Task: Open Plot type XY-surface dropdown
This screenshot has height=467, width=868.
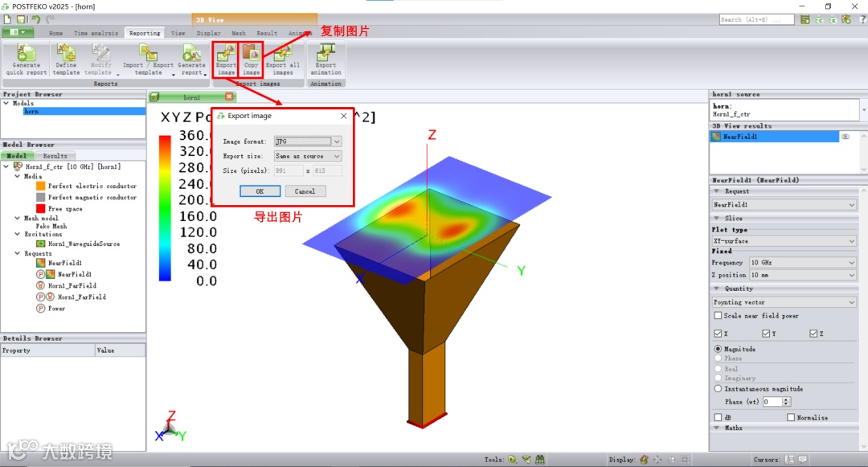Action: pos(784,241)
